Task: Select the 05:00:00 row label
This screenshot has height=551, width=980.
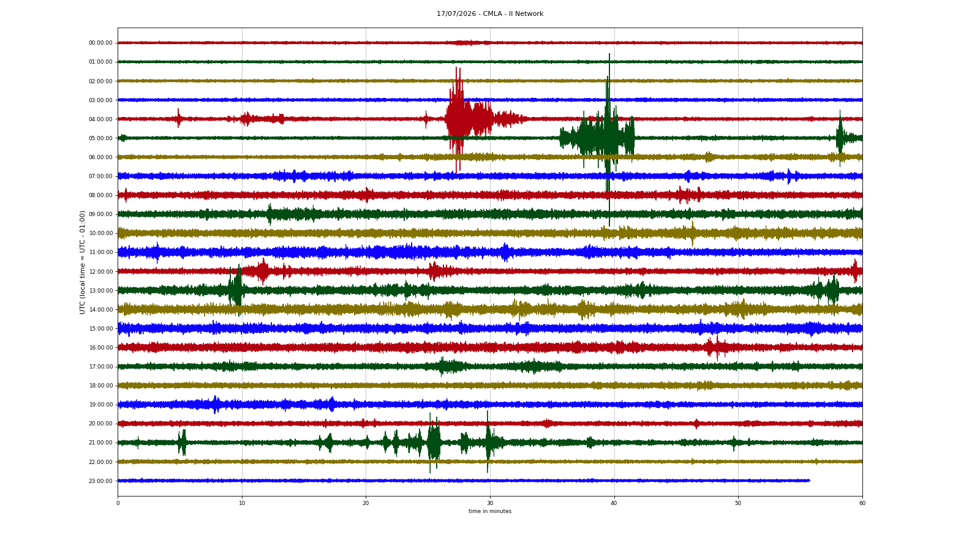Action: click(100, 138)
